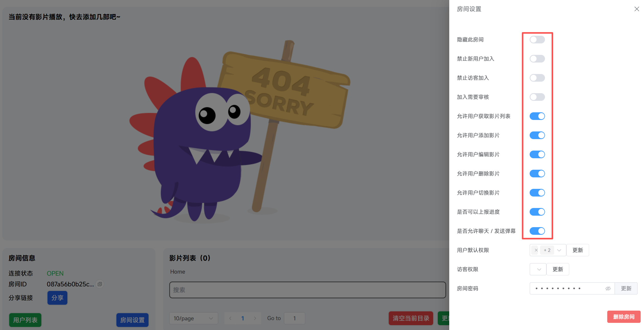Click the 搜索 input field
The image size is (644, 330).
pos(307,290)
